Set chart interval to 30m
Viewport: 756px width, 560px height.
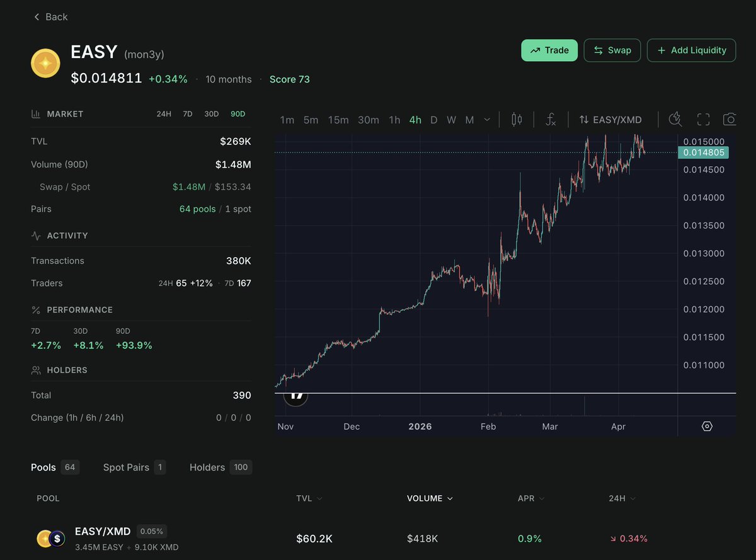tap(369, 120)
